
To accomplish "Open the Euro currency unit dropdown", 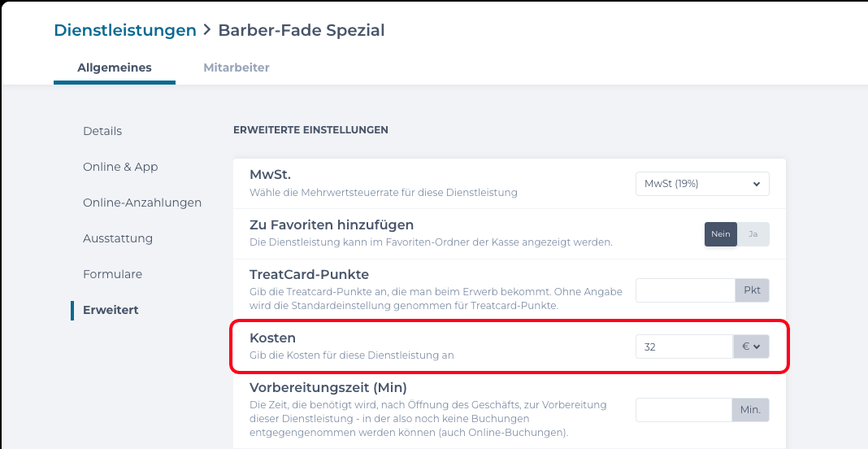I will pyautogui.click(x=751, y=347).
